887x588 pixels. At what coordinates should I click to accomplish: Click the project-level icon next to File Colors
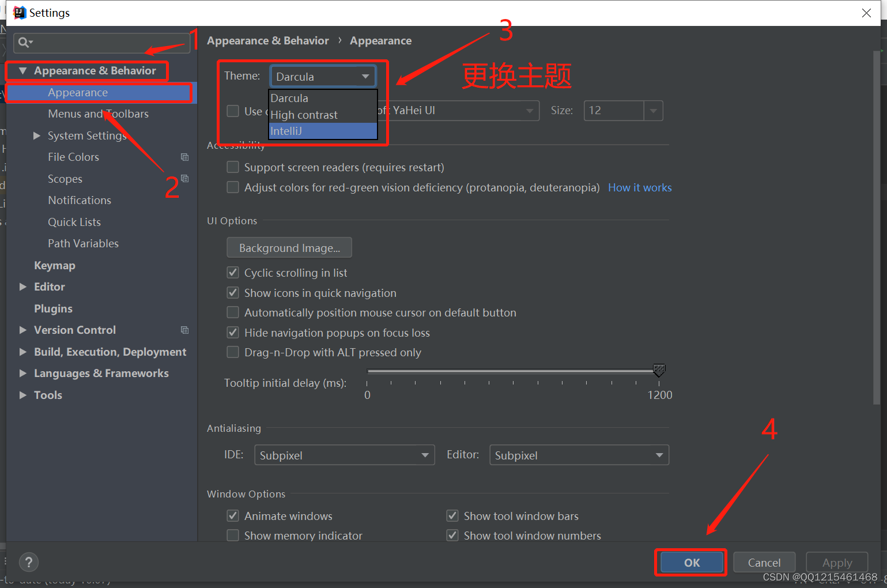[184, 157]
